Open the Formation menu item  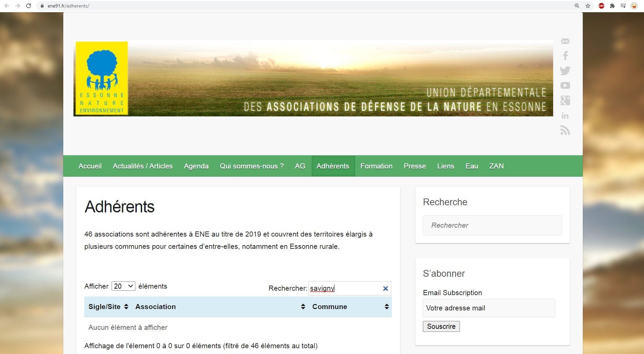pos(376,166)
